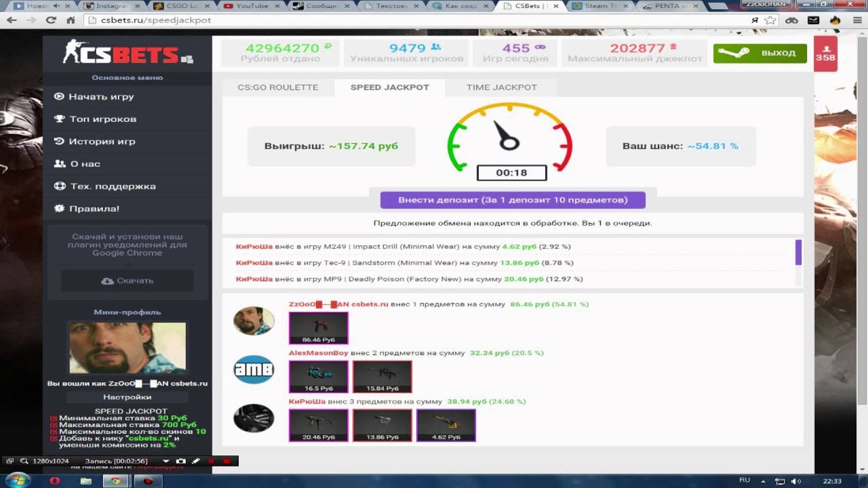The image size is (868, 488).
Task: Click the deposit log scrollbar thumb
Action: pos(798,252)
